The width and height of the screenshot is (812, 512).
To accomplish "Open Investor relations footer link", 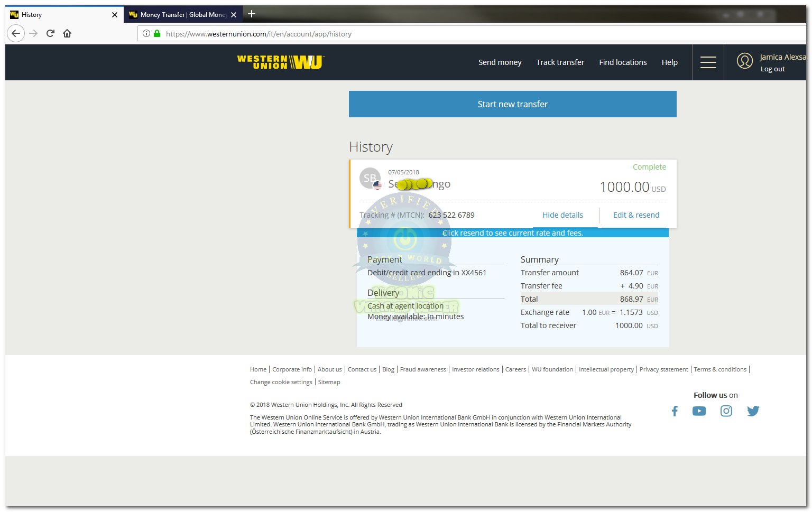I will (x=475, y=369).
